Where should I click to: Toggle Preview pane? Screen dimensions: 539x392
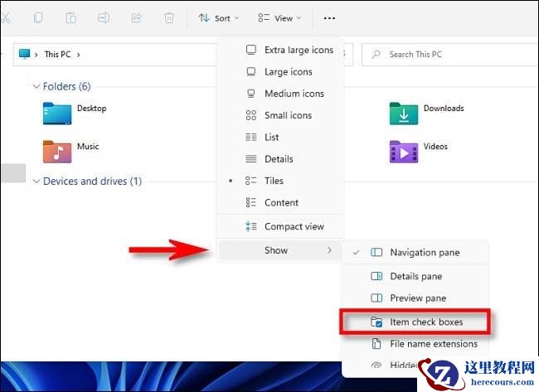(x=415, y=298)
